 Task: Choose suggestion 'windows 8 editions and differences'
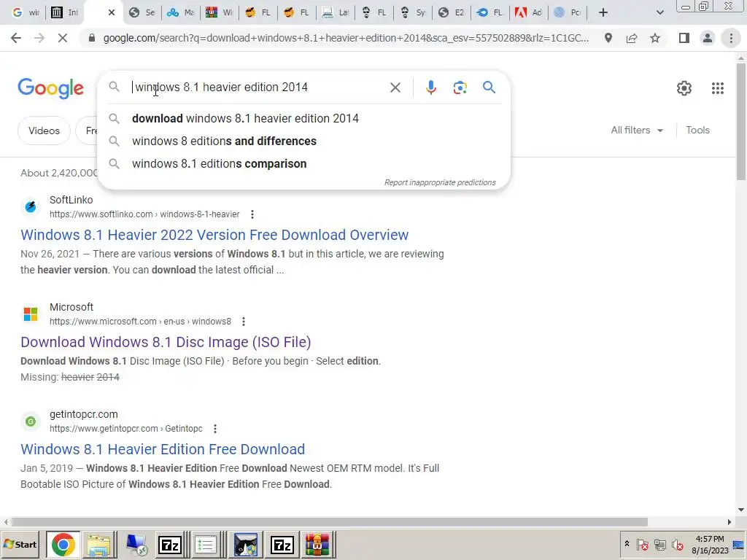coord(303,141)
